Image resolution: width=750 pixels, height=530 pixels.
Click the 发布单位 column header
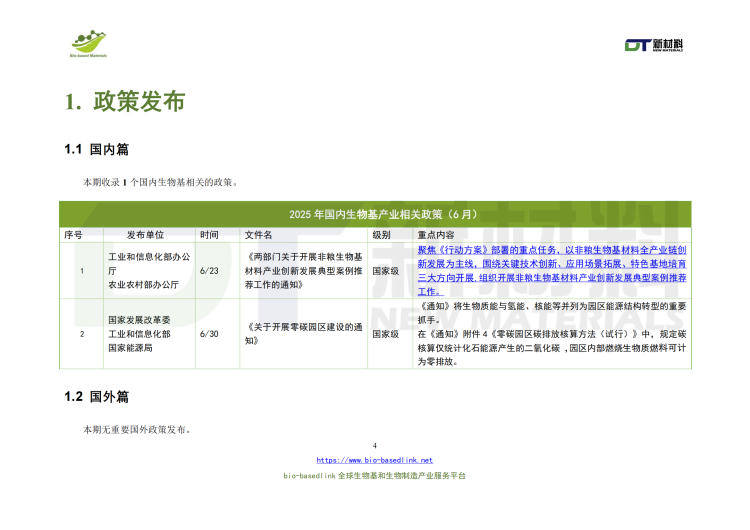(x=145, y=234)
